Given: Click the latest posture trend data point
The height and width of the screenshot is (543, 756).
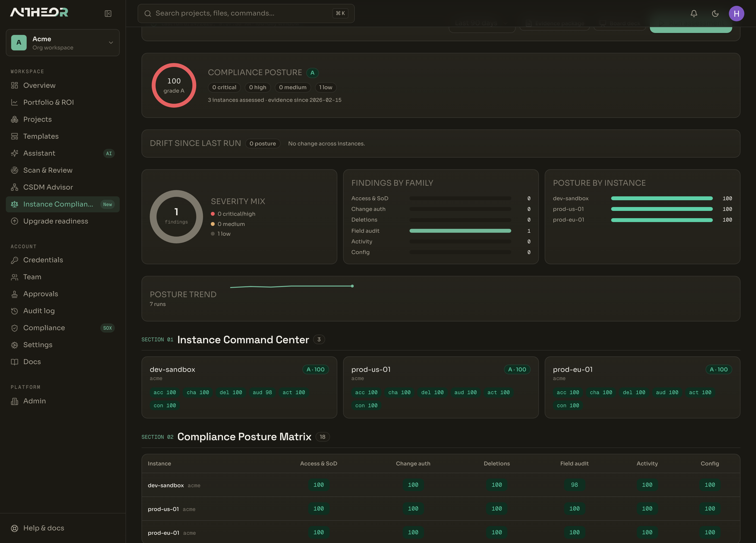Looking at the screenshot, I should (x=352, y=286).
